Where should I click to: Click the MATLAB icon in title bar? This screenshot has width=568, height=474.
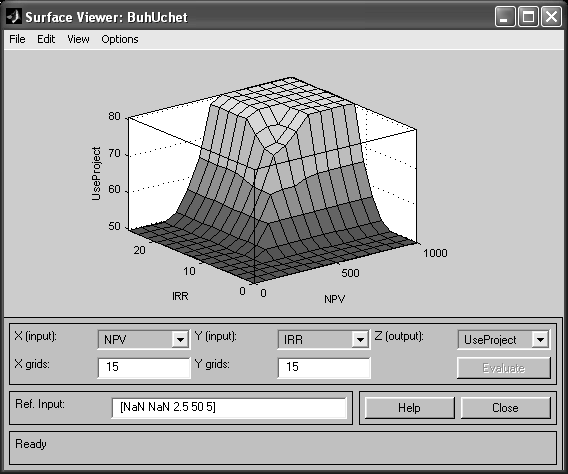click(14, 17)
